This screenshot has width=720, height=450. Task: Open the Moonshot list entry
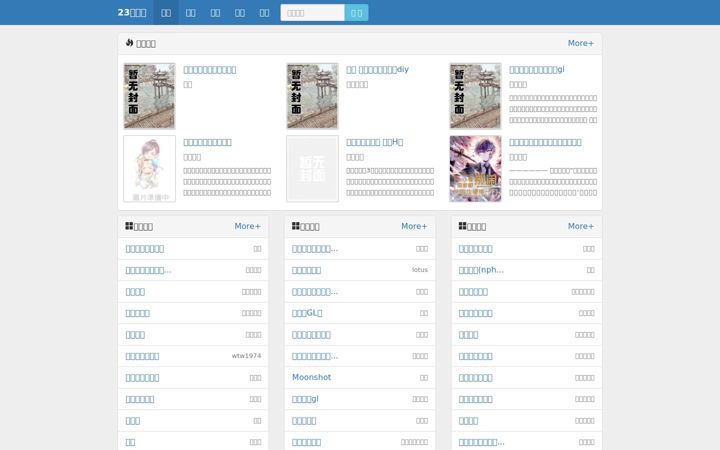pyautogui.click(x=311, y=377)
